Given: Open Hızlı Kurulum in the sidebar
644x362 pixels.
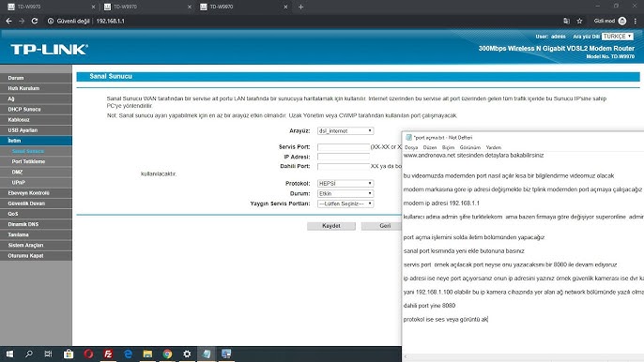Looking at the screenshot, I should pos(36,88).
